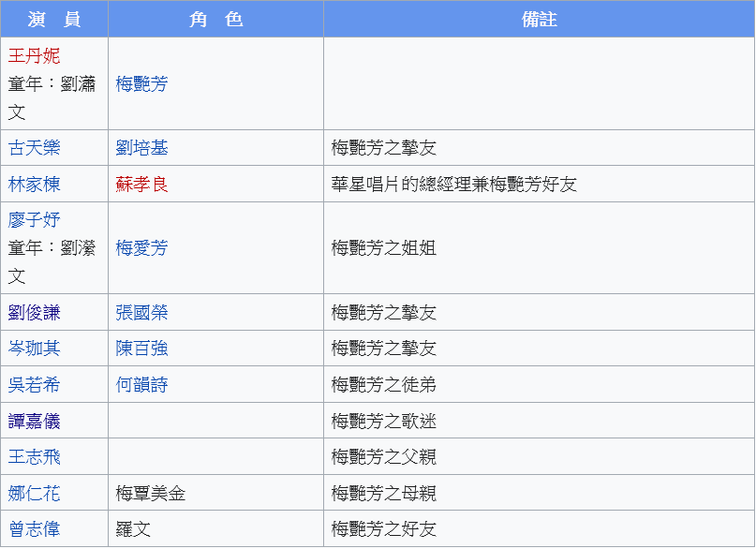This screenshot has width=756, height=549.
Task: Select childhood actor text 劉瀟文
Action: [52, 97]
